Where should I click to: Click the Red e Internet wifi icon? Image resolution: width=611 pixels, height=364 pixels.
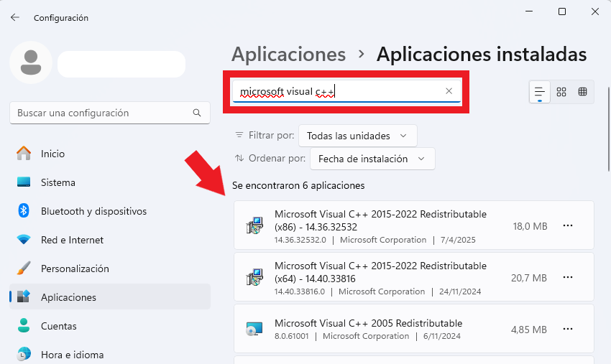pos(24,239)
